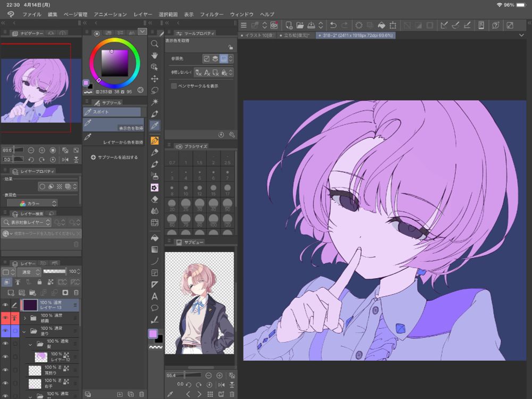Viewport: 532px width, 399px height.
Task: Select the Eraser tool
Action: pos(155,199)
